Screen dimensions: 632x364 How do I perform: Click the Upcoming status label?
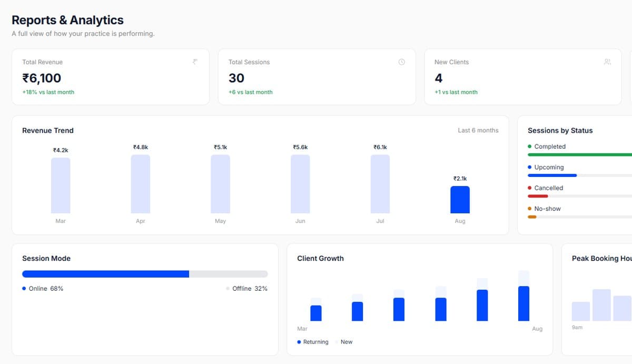pyautogui.click(x=549, y=168)
